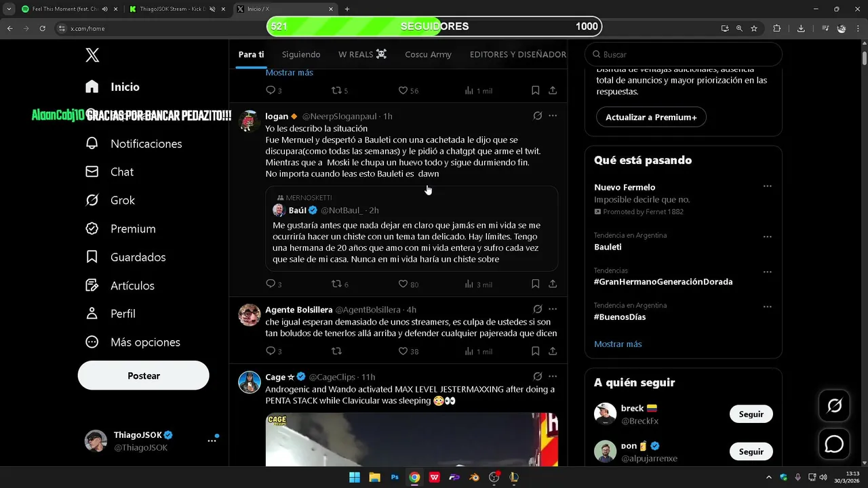This screenshot has height=488, width=868.
Task: Click in the Buscar search field
Action: coord(684,54)
